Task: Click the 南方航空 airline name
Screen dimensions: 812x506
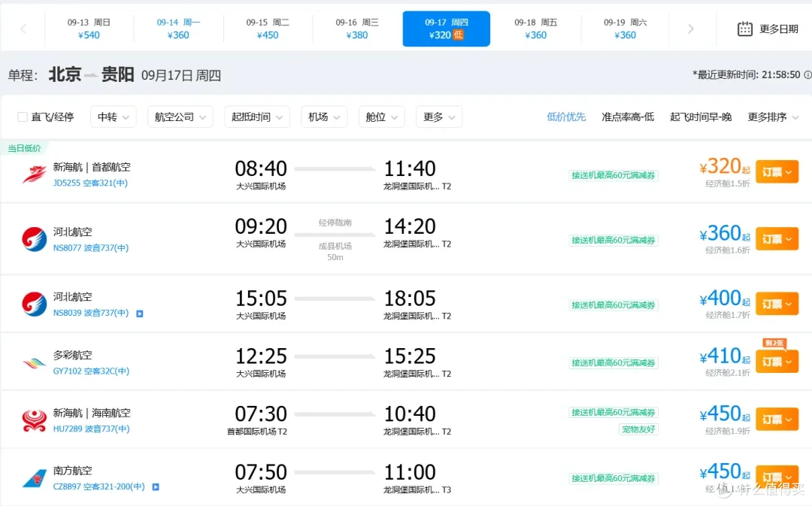Action: pos(72,471)
